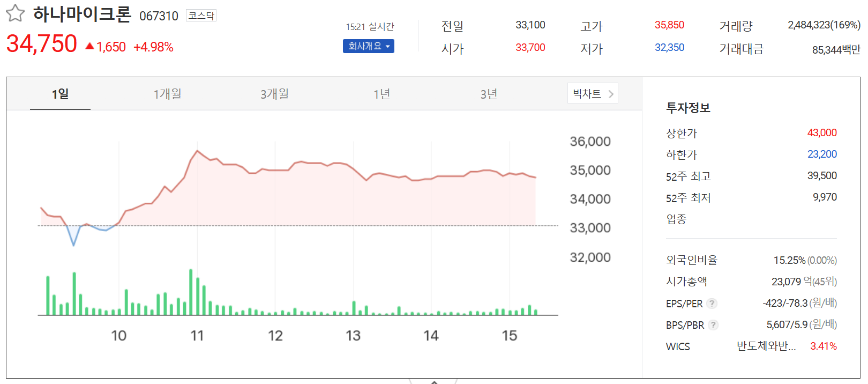The image size is (868, 384).
Task: Click the 상한가 value 43,000
Action: pos(822,133)
